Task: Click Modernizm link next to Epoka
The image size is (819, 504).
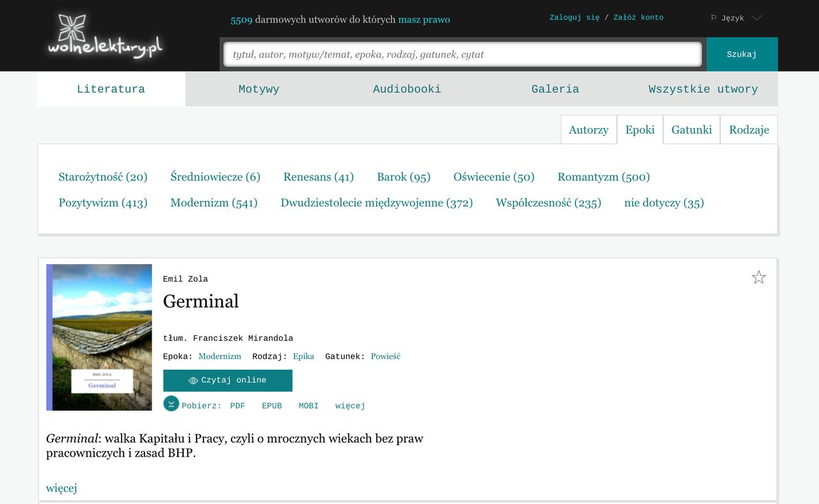Action: (x=219, y=356)
